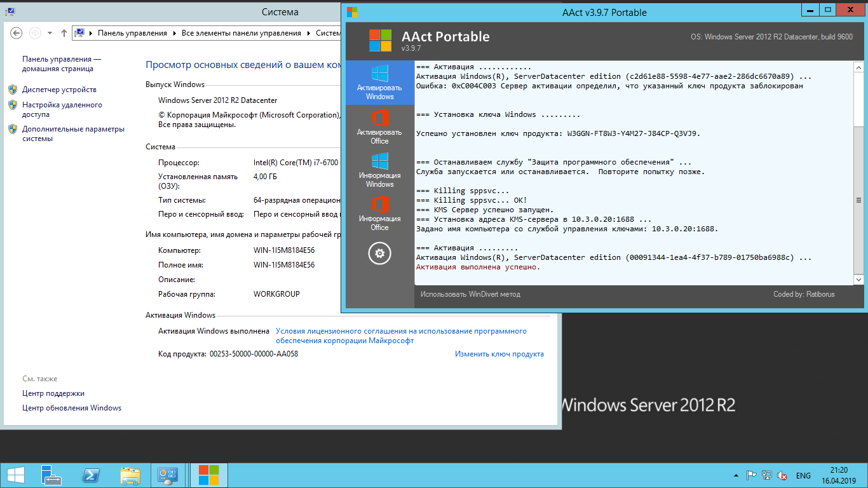The height and width of the screenshot is (488, 868).
Task: Open Диспетчер устройств link
Action: point(59,90)
